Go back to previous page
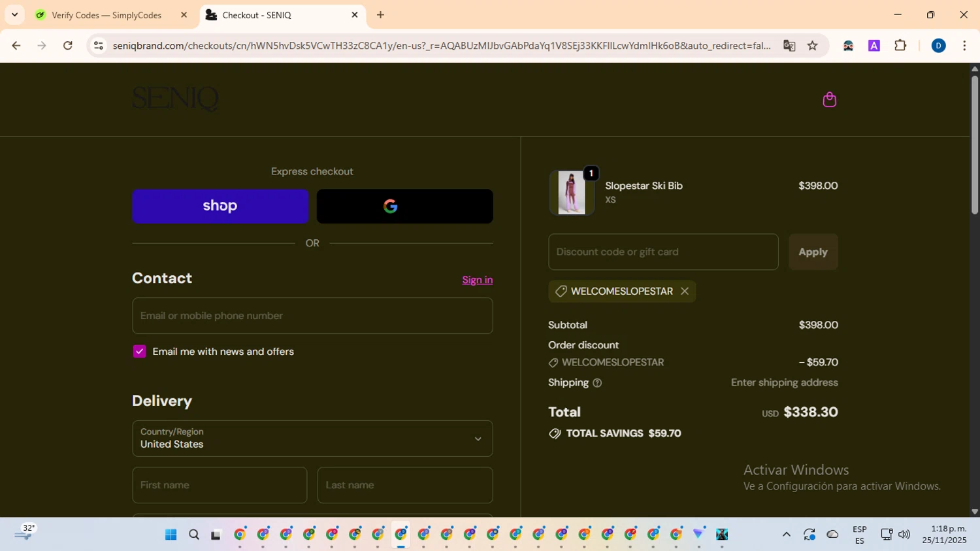The width and height of the screenshot is (980, 551). click(x=16, y=46)
